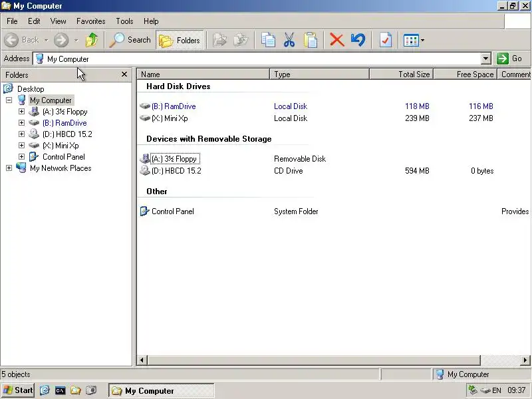
Task: Select (X:) Mini Xp in file list
Action: [x=170, y=118]
